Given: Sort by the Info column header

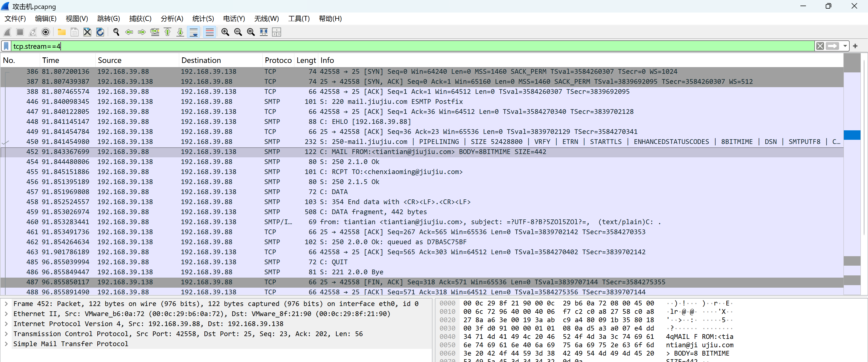Looking at the screenshot, I should [x=581, y=60].
